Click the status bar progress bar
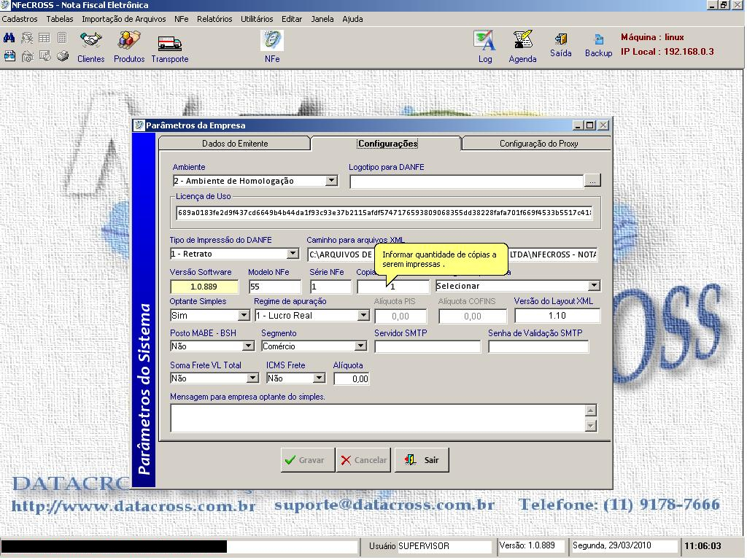Screen dimensions: 747x560 coord(179,546)
